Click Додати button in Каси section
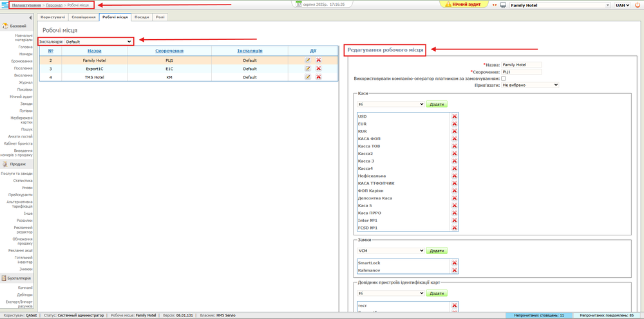Viewport: 644px width, 319px height. [437, 104]
